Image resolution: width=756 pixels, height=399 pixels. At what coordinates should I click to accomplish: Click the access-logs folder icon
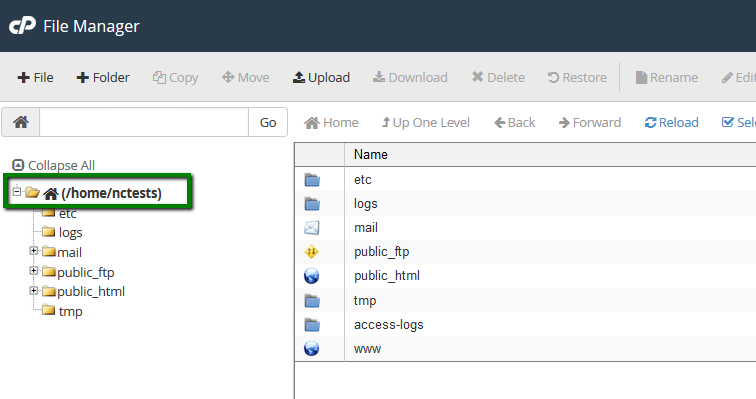point(312,325)
